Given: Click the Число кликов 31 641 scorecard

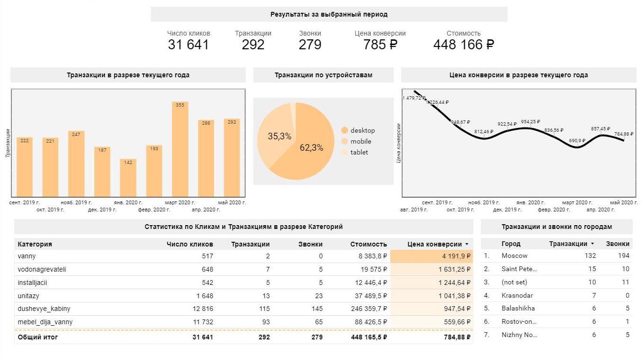Looking at the screenshot, I should (x=188, y=40).
